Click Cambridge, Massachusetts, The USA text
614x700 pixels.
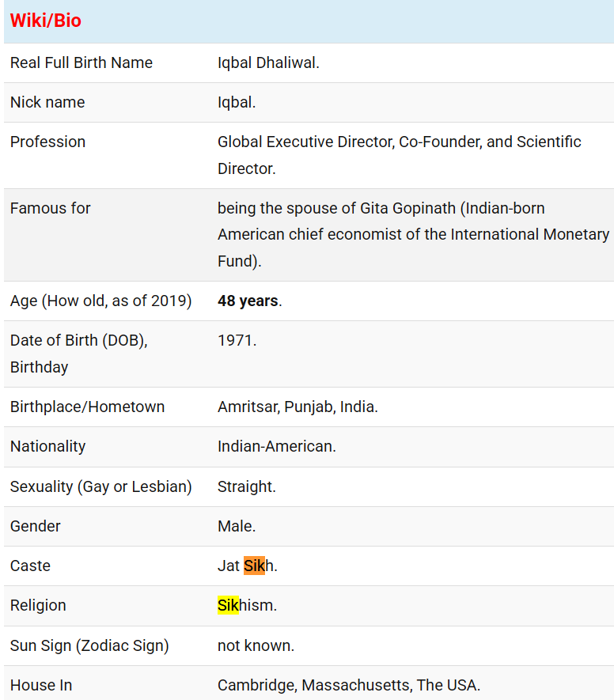pyautogui.click(x=349, y=685)
